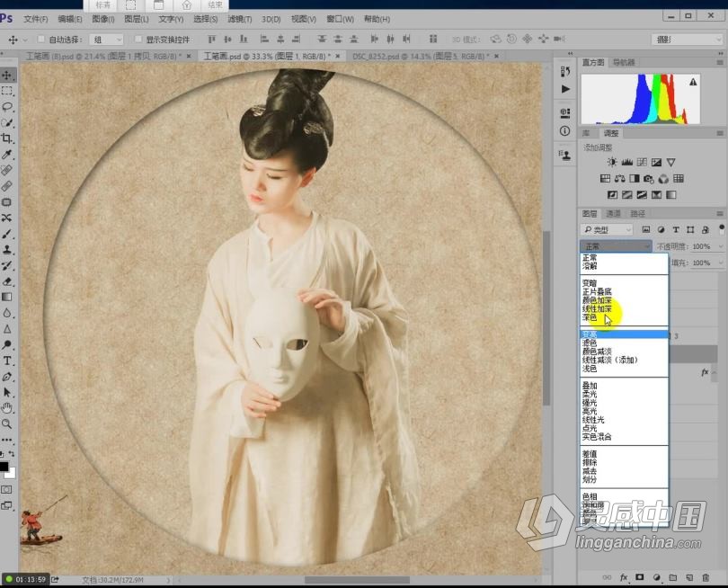Screen dimensions: 728x588
Task: Open the 摄影 workspace dropdown
Action: point(687,40)
